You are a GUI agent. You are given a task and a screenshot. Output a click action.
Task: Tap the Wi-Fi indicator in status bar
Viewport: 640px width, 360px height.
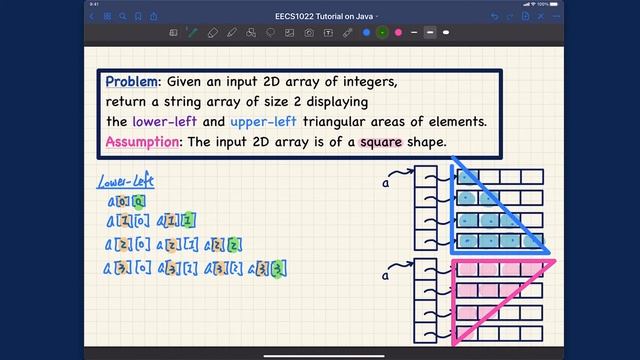pyautogui.click(x=533, y=4)
